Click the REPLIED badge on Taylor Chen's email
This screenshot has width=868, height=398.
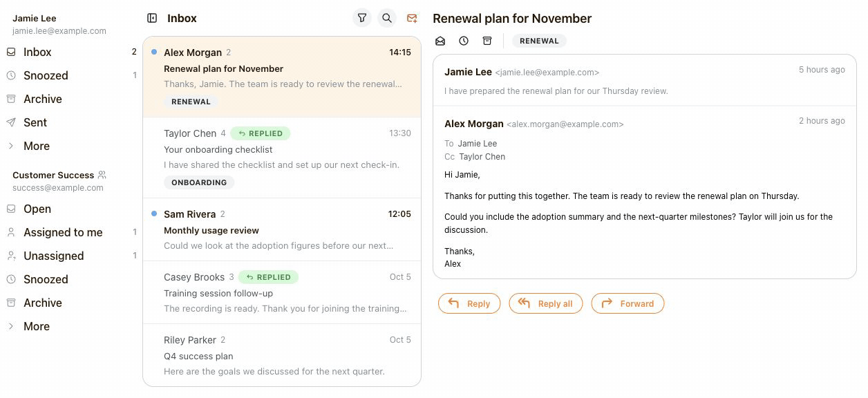261,133
